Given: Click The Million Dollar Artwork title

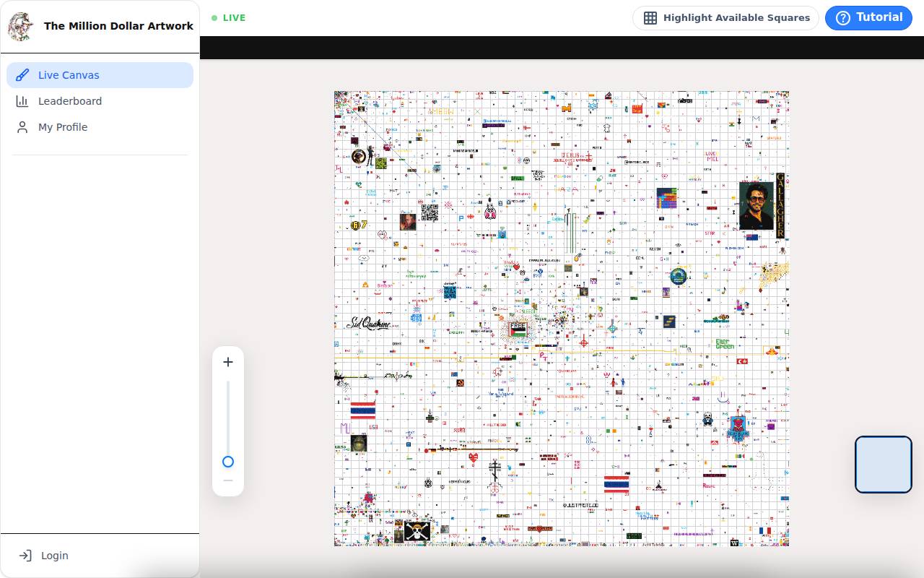Looking at the screenshot, I should point(118,26).
